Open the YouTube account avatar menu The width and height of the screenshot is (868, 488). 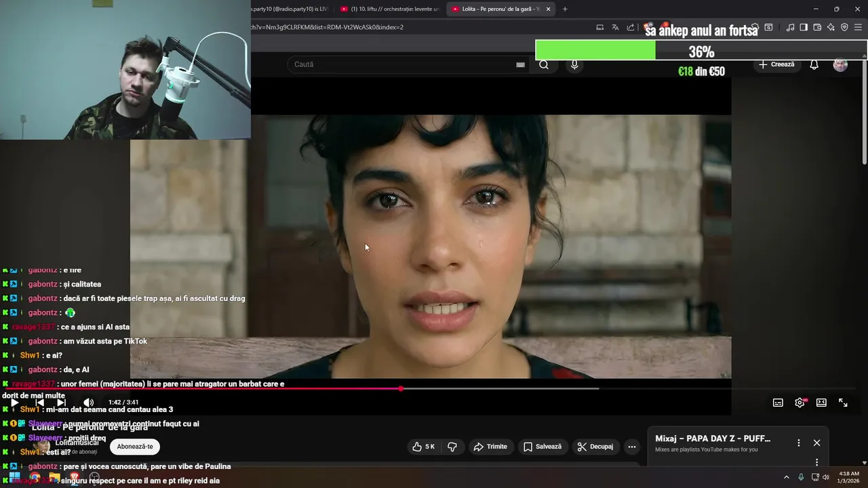coord(840,65)
